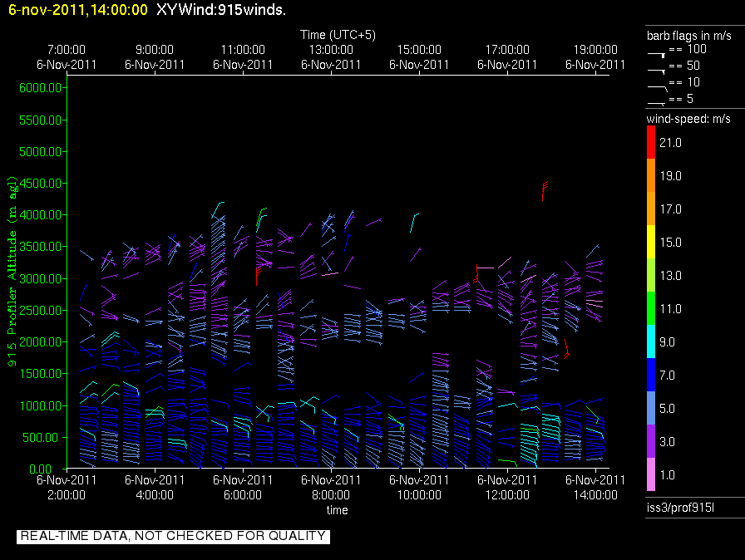Click the 1000.00 altitude tick label

41,405
